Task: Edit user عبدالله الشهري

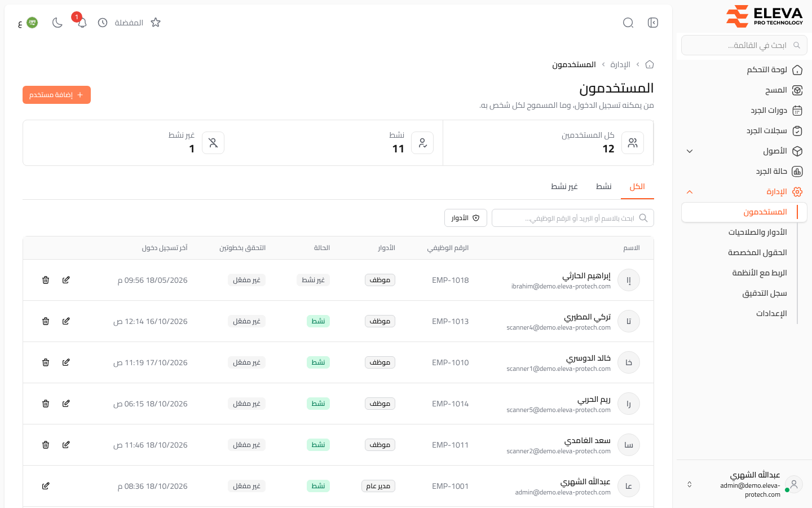Action: (x=46, y=486)
